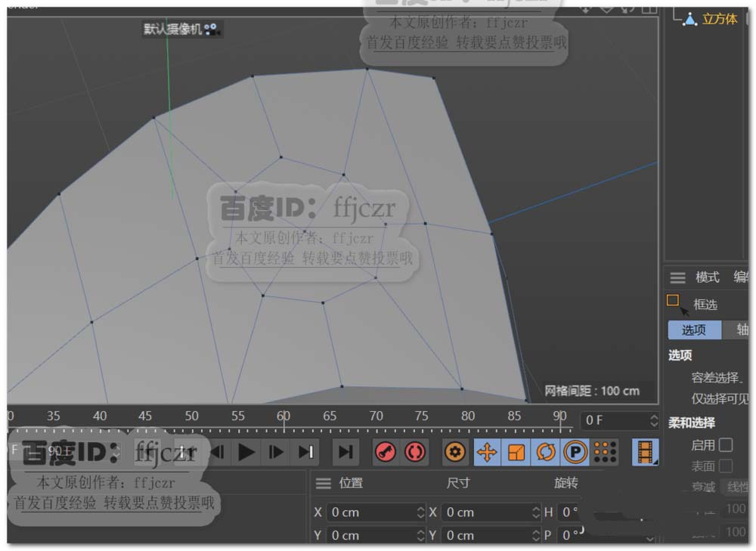Jump to the next keyframe

point(306,452)
